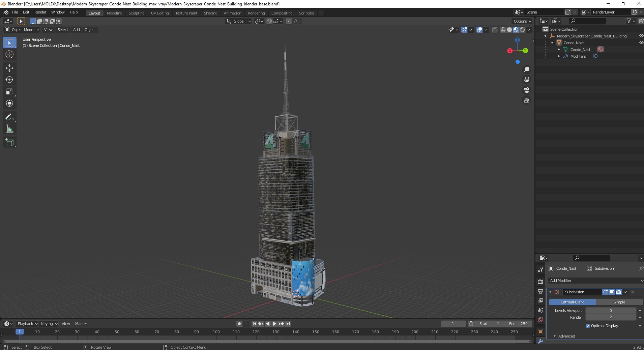Open View Layer properties tab
Image resolution: width=644 pixels, height=350 pixels.
(540, 300)
